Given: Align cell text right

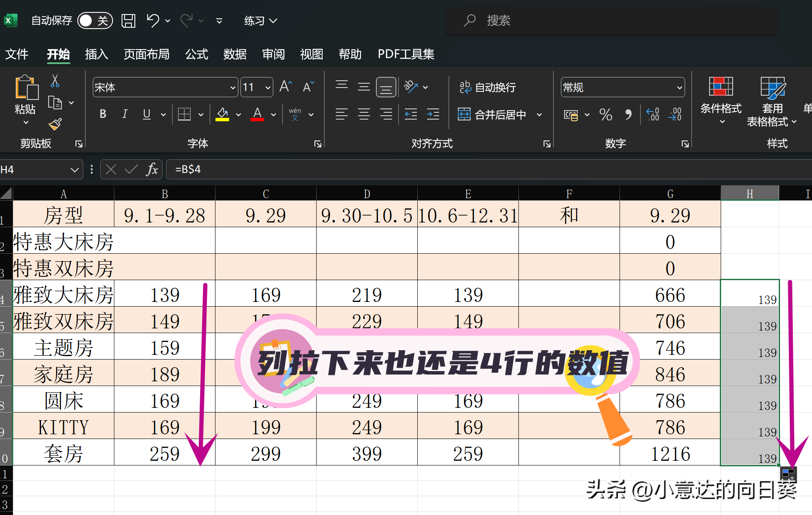Looking at the screenshot, I should 386,114.
